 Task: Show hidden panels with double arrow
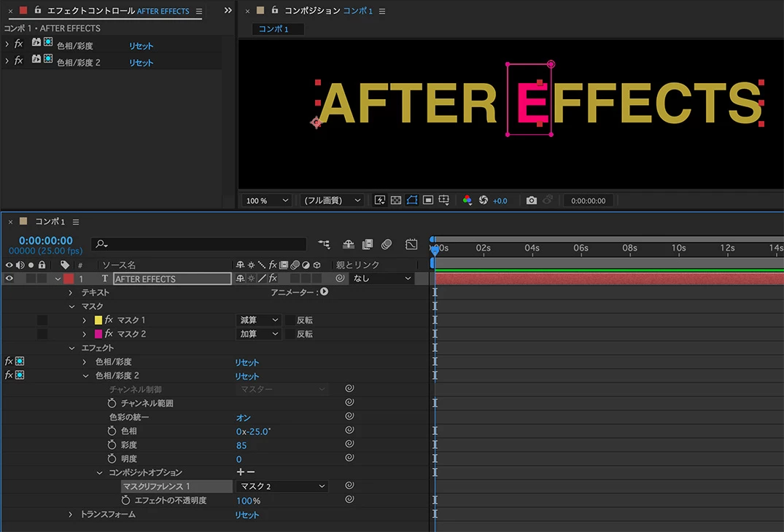tap(228, 10)
